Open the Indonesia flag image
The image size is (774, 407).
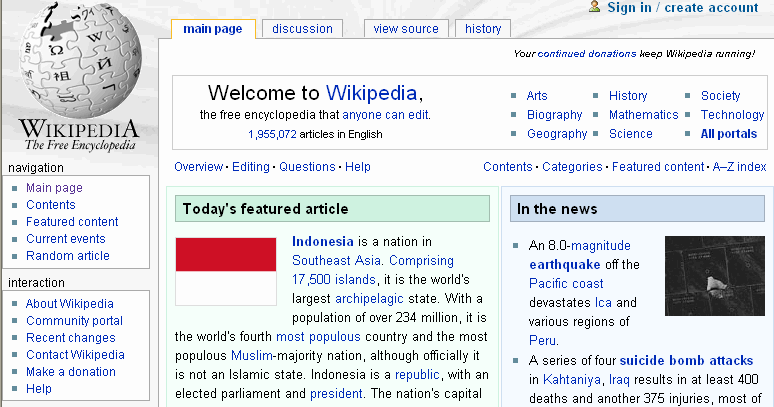[226, 271]
